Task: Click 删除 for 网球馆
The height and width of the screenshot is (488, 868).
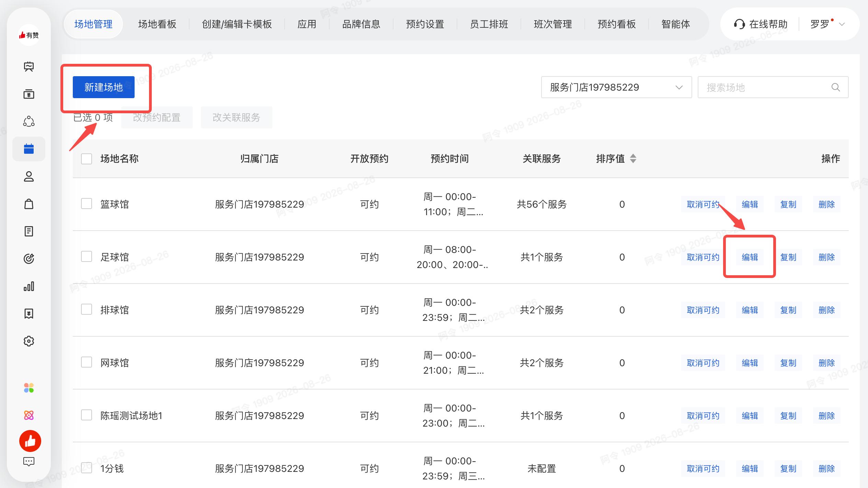Action: pos(827,363)
